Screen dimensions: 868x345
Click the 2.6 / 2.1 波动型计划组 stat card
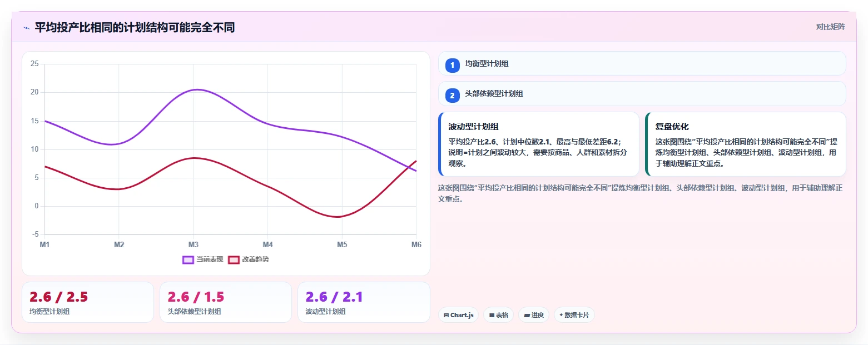364,302
